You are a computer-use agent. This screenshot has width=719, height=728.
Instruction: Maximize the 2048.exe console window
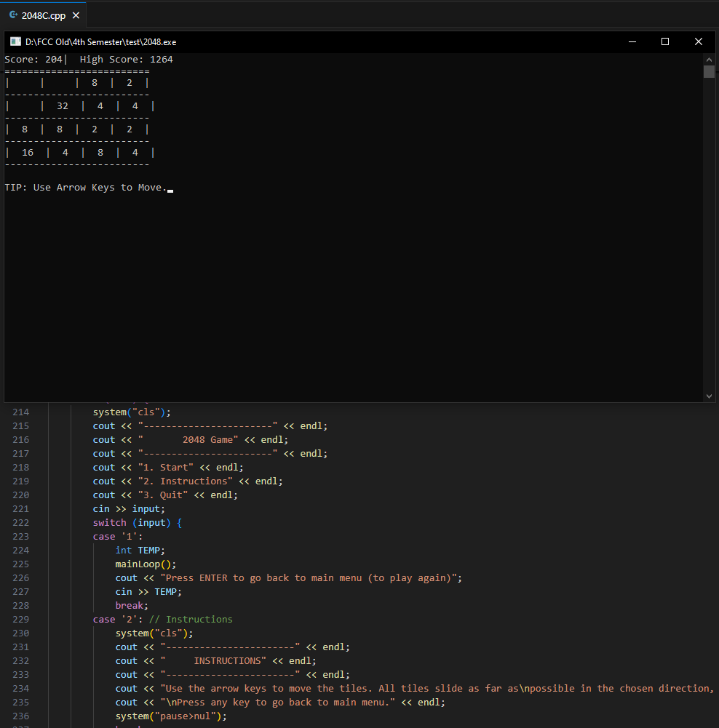point(664,41)
